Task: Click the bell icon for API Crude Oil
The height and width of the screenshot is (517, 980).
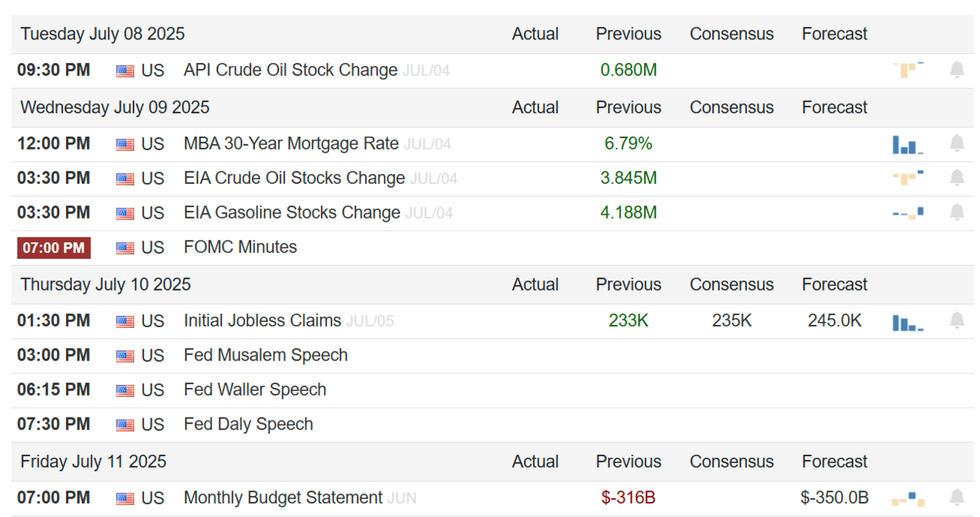Action: 957,71
